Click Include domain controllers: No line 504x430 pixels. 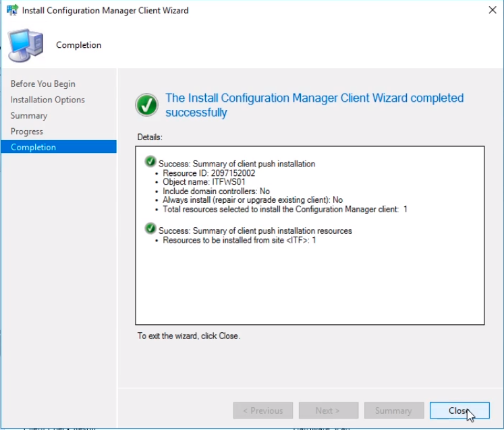(216, 191)
